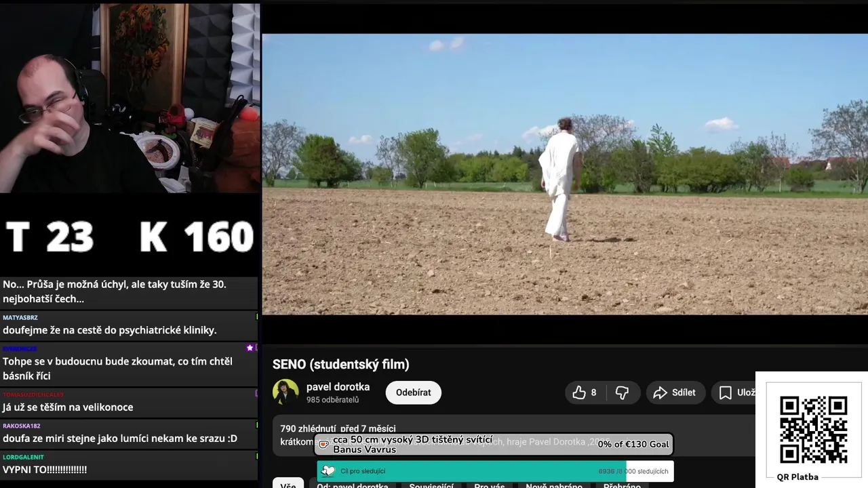Click the VYPNI TO!!! chat message
This screenshot has width=868, height=488.
click(45, 470)
